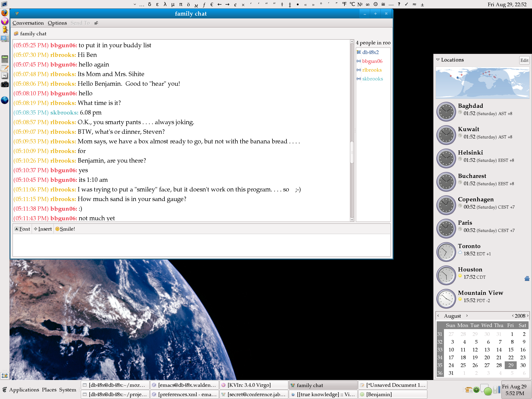Click the keyboard key launcher icon

pos(5,76)
